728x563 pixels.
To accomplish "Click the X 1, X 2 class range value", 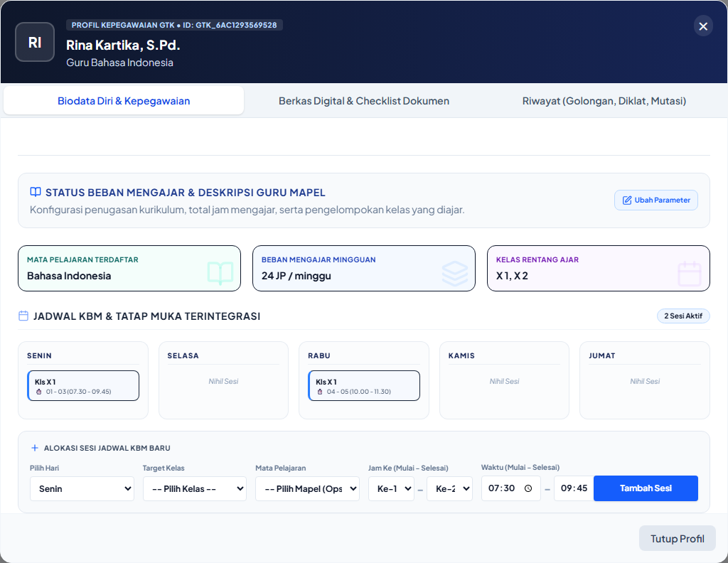I will (x=512, y=276).
